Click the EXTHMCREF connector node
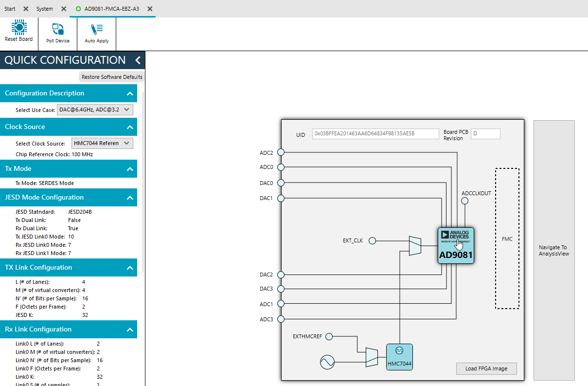The width and height of the screenshot is (588, 386). click(329, 336)
